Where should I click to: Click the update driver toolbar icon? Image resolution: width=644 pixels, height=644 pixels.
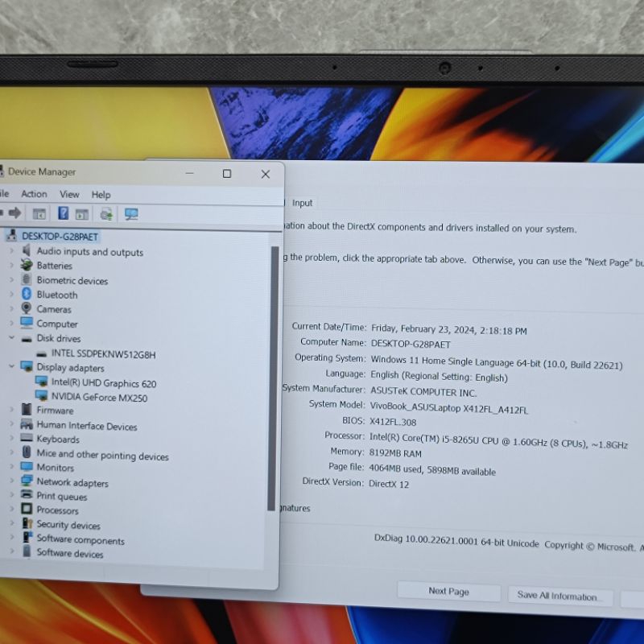coord(106,214)
